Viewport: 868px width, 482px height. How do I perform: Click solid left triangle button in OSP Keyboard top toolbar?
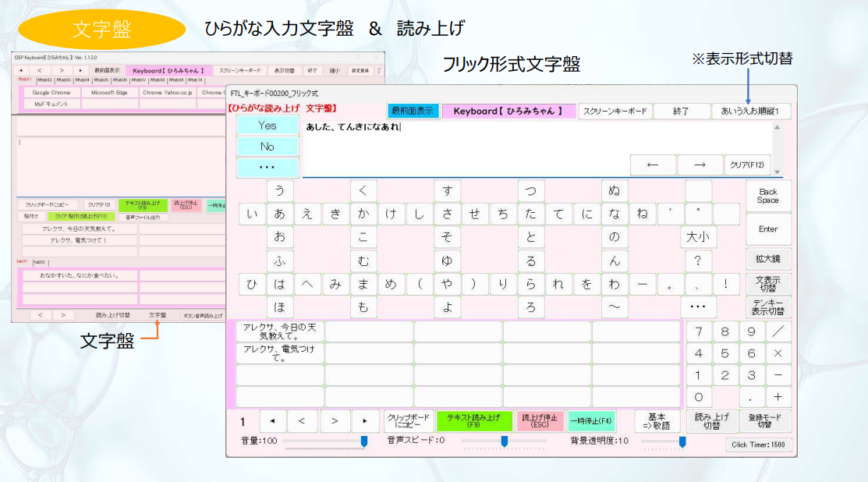click(x=20, y=70)
